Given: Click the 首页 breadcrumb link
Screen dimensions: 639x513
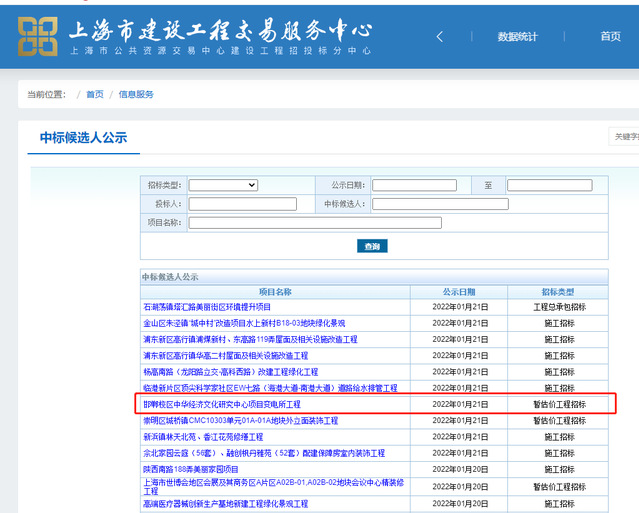Looking at the screenshot, I should [x=94, y=94].
